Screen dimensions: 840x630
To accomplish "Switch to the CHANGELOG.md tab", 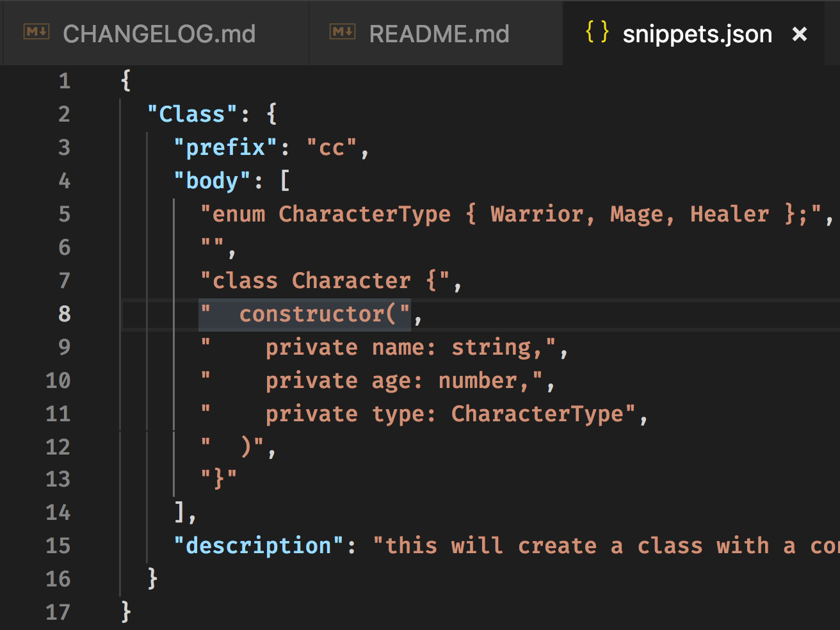I will (159, 34).
